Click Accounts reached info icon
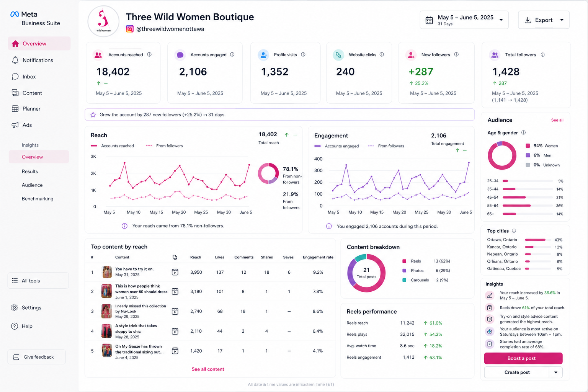 click(149, 55)
